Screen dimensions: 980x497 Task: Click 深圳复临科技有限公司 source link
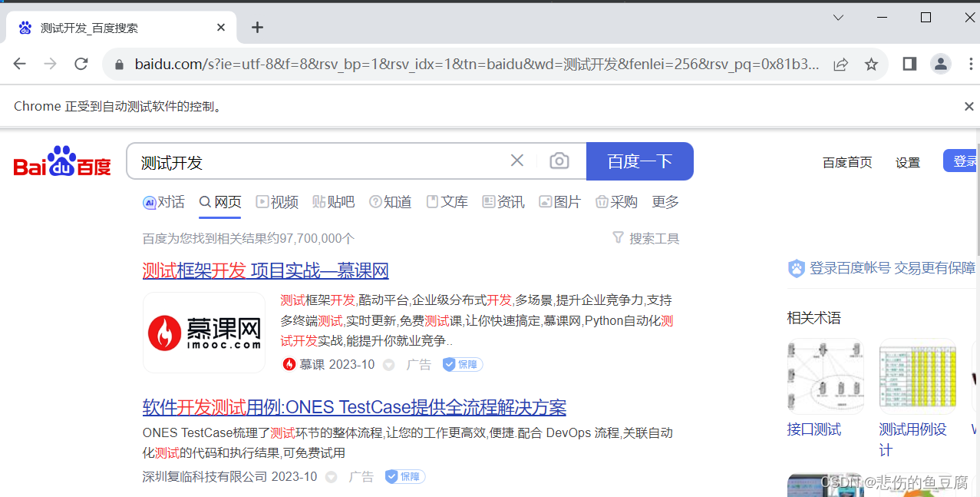coord(205,476)
